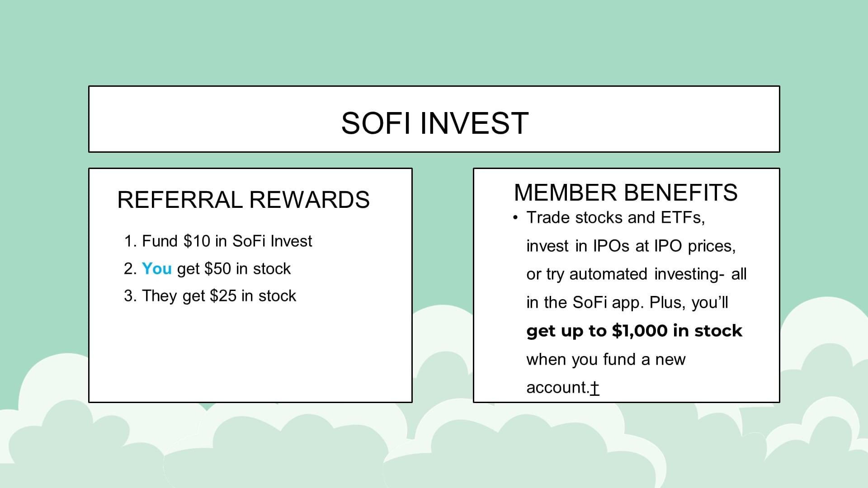Select the REFERRAL REWARDS heading
This screenshot has height=488, width=868.
click(x=243, y=200)
